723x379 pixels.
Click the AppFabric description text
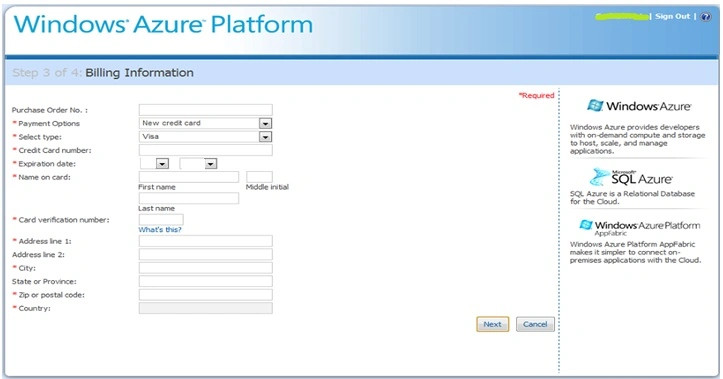point(635,252)
